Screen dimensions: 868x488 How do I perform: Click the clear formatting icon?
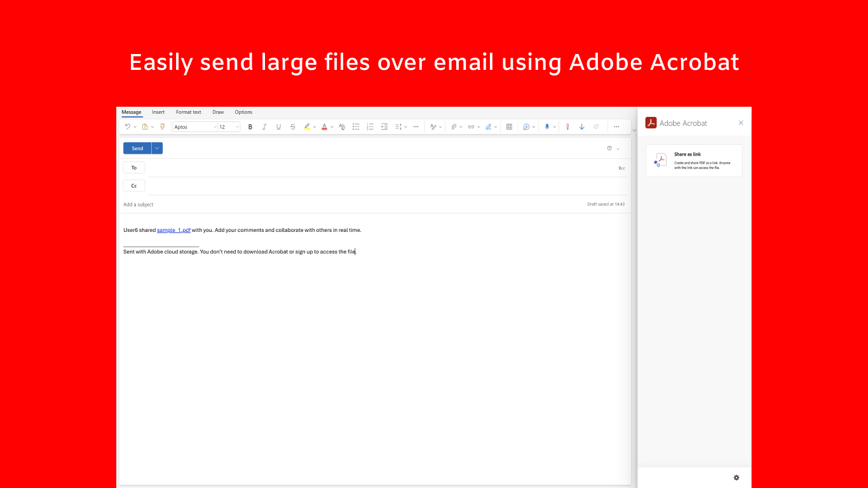pyautogui.click(x=342, y=126)
